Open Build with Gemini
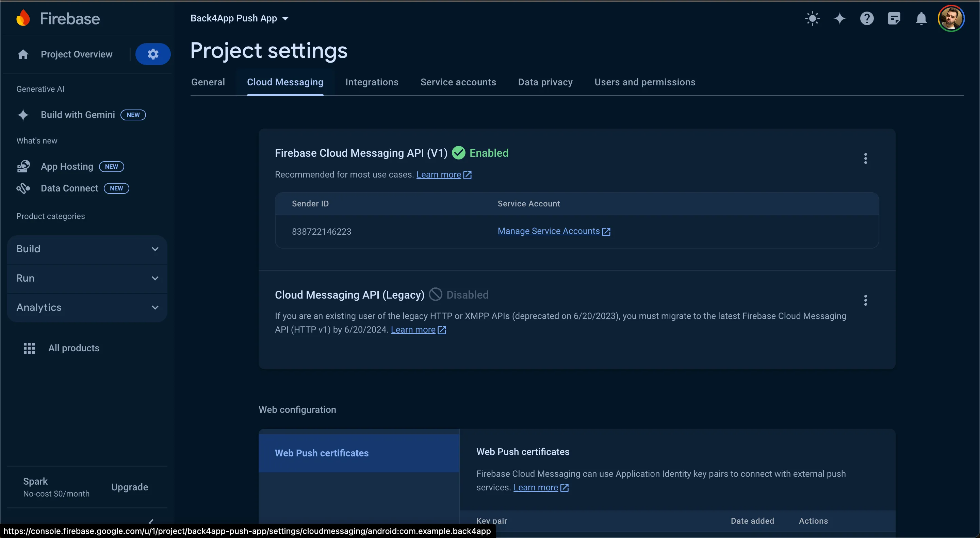The image size is (980, 538). click(x=78, y=115)
